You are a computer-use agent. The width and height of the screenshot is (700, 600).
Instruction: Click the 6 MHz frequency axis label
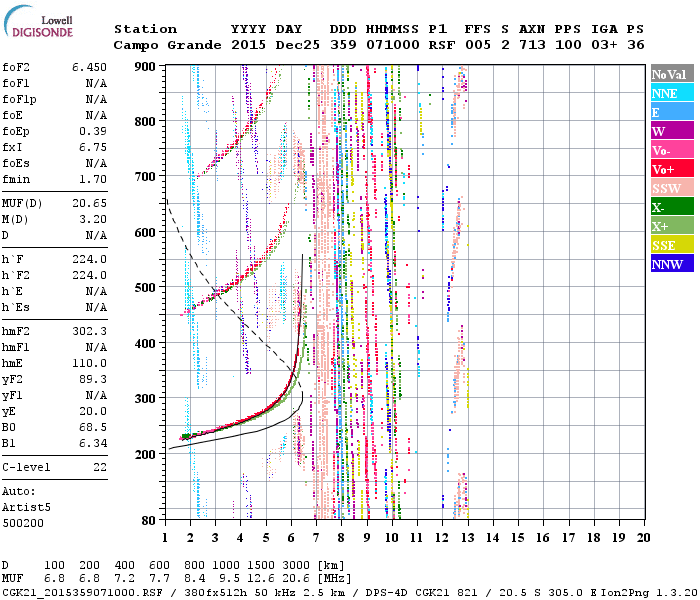click(x=291, y=538)
